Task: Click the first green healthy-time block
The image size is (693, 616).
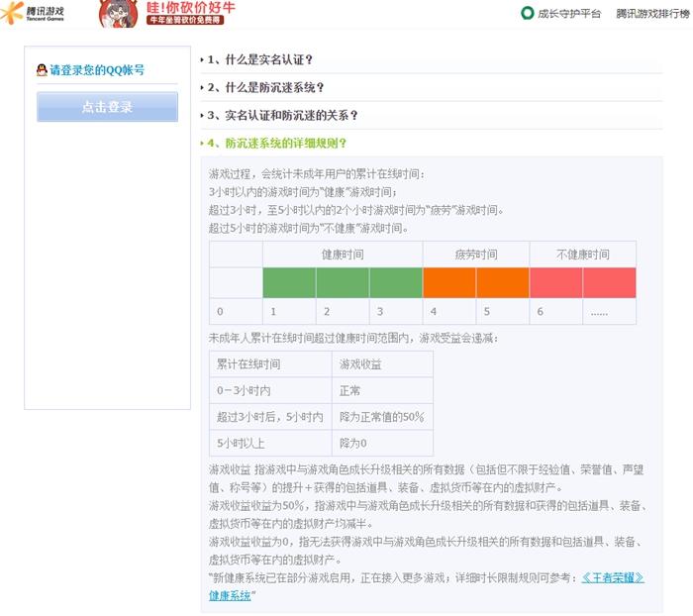Action: tap(289, 282)
